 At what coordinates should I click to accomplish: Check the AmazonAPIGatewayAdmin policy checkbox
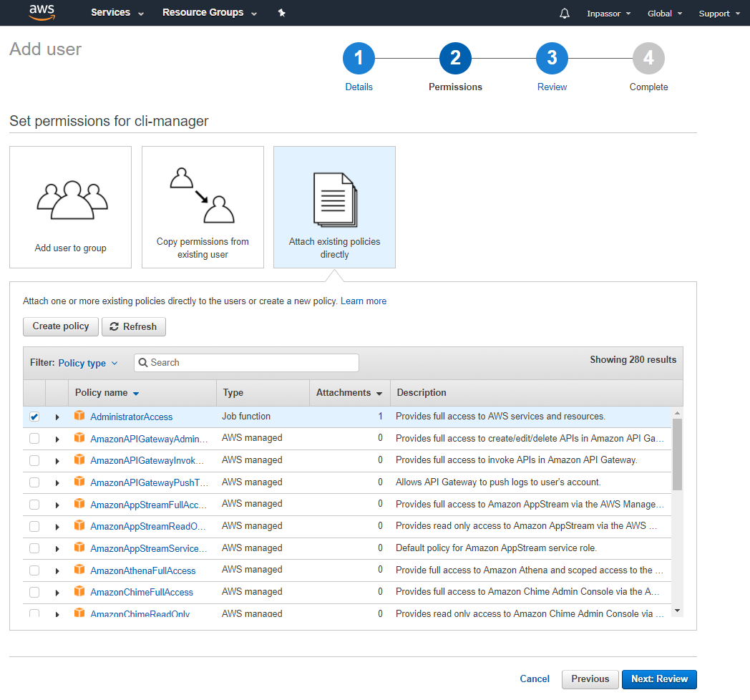34,438
